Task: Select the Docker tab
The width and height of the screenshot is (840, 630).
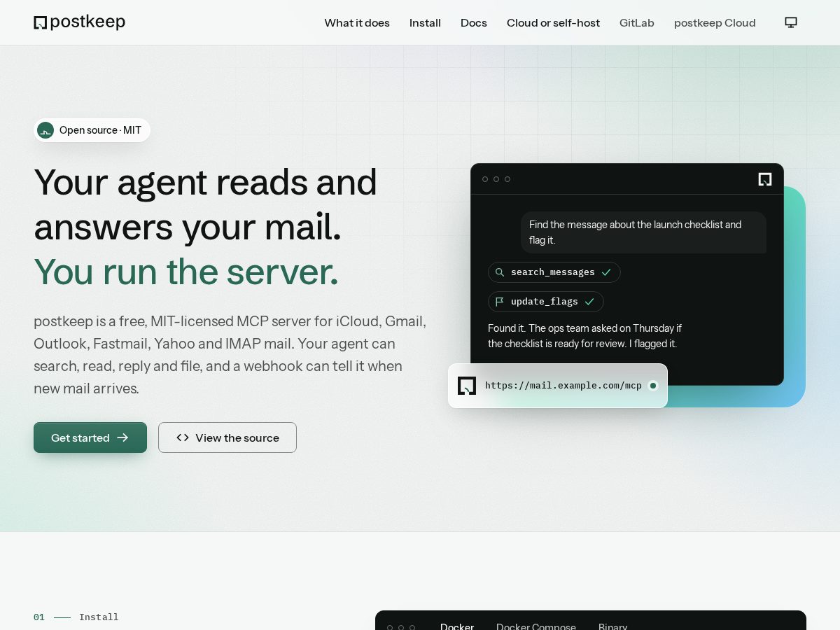Action: [x=457, y=626]
